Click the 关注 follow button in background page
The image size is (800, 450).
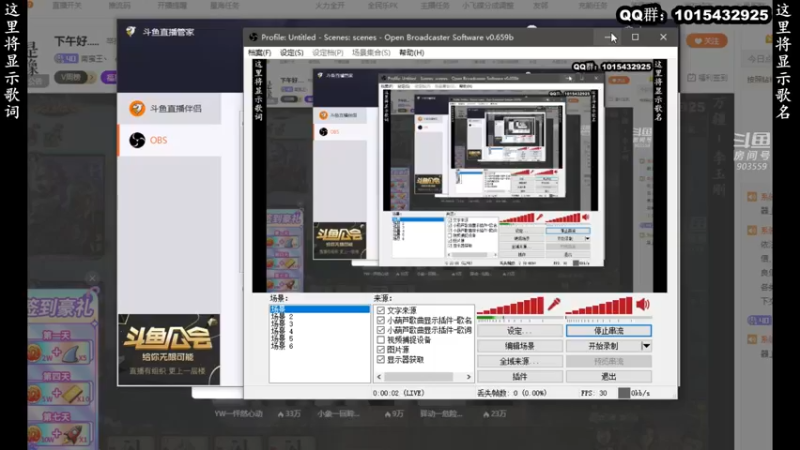(707, 41)
